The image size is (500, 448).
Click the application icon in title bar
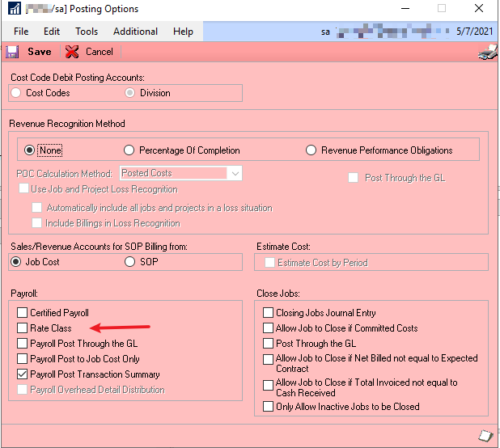coord(11,9)
